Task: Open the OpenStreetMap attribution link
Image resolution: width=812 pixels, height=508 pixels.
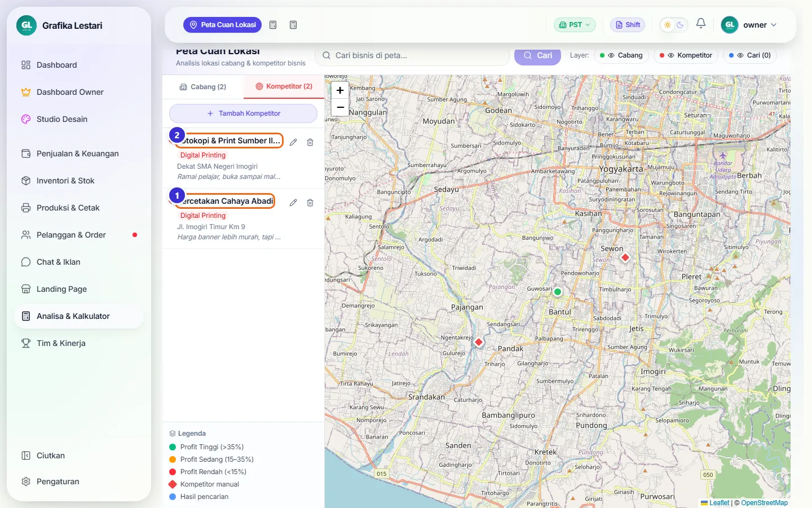Action: pos(764,503)
